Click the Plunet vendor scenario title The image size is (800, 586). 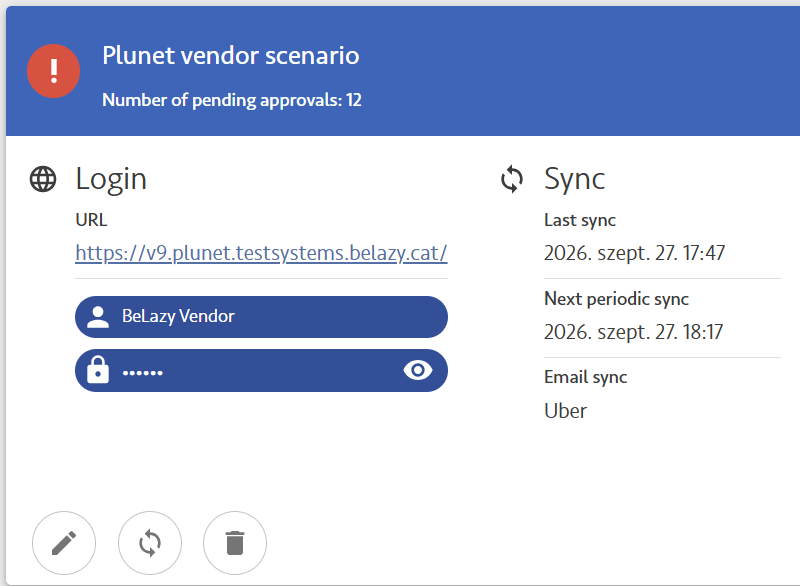point(231,55)
